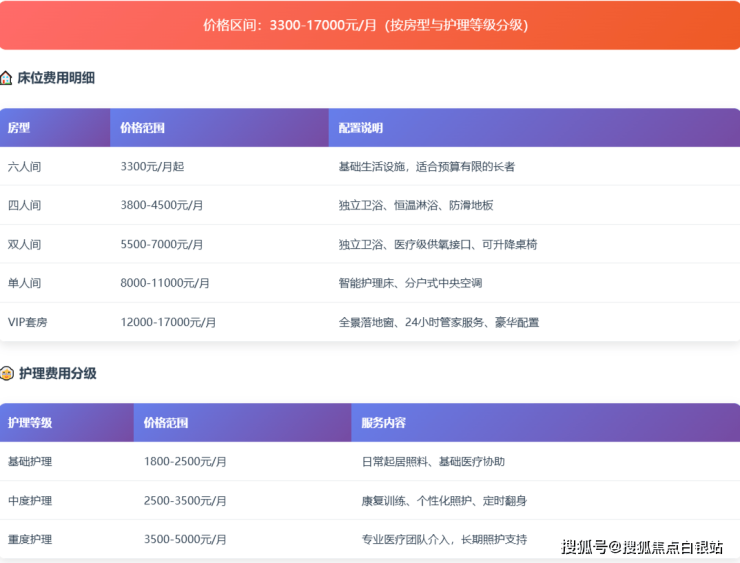Click the house icon beside 床位费用明细

pos(7,78)
